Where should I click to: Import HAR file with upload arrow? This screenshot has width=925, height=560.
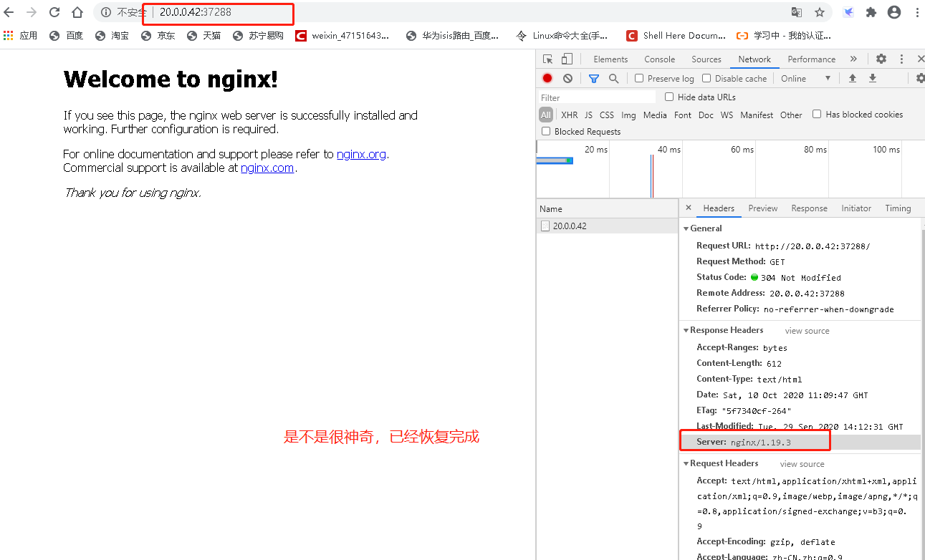[x=853, y=79]
